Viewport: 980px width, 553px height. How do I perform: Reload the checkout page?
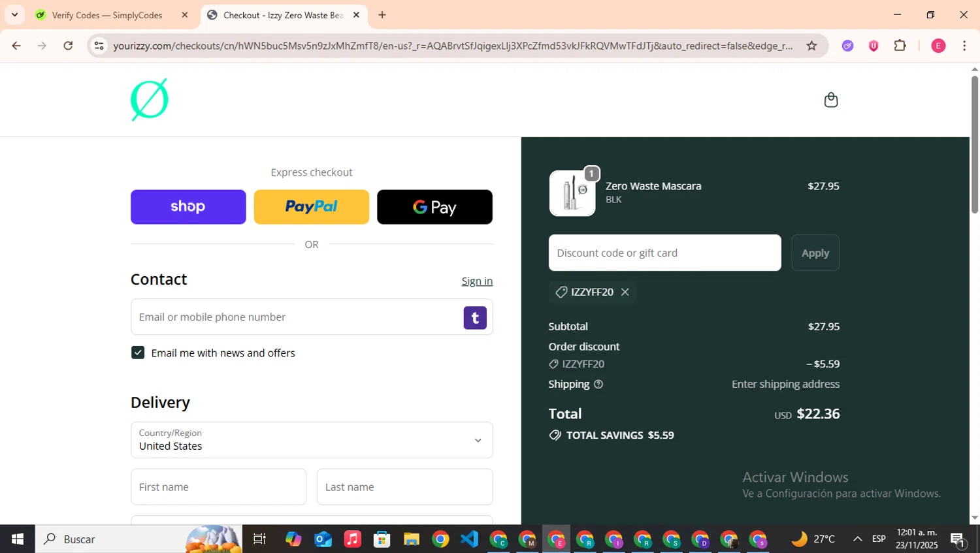pos(68,46)
